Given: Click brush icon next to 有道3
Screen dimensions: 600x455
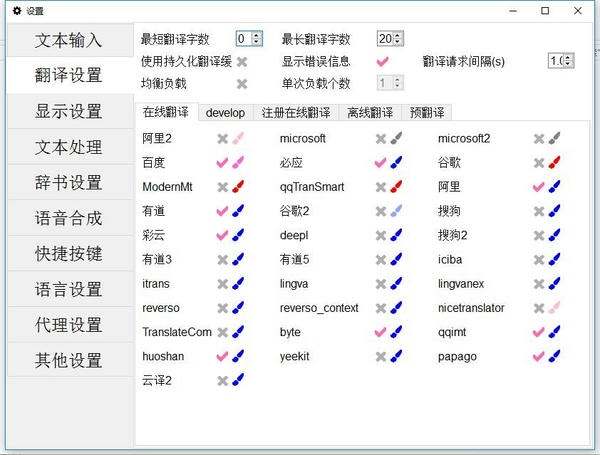Looking at the screenshot, I should point(238,259).
